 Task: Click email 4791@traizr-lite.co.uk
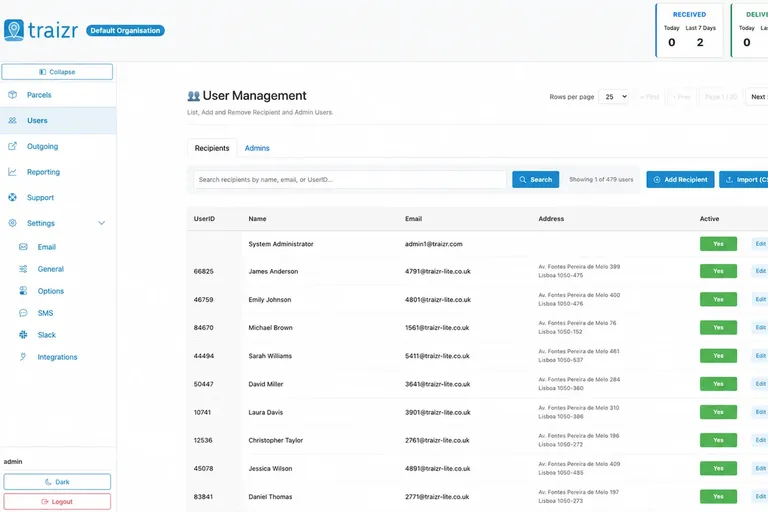[437, 271]
